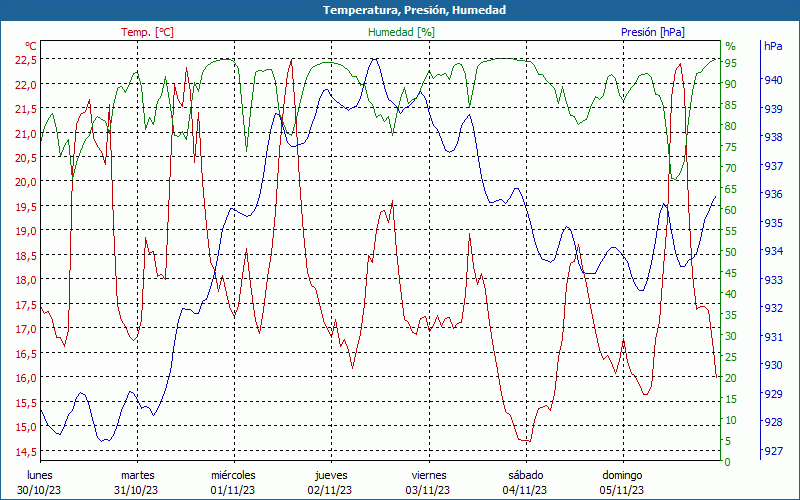Click the '17,5' temperature axis value

[26, 305]
